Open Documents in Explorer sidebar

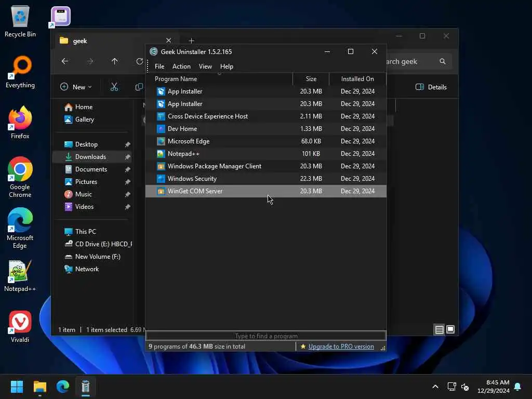tap(86, 169)
